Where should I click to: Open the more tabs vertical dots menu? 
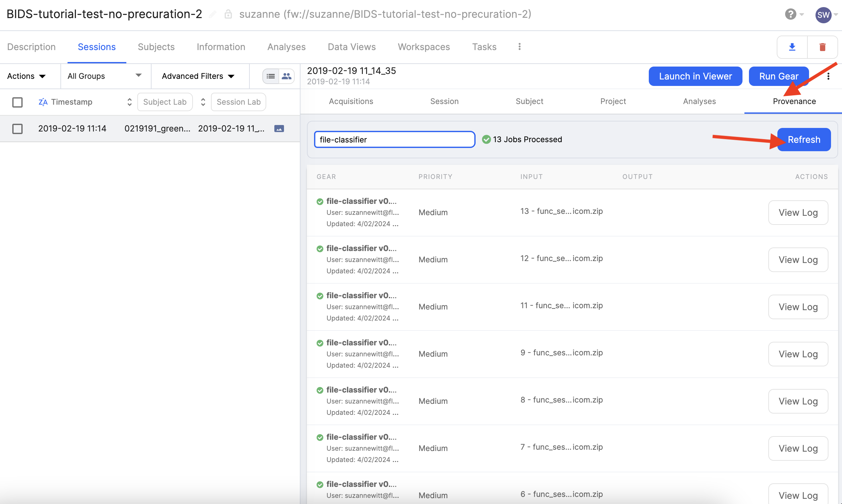point(519,47)
